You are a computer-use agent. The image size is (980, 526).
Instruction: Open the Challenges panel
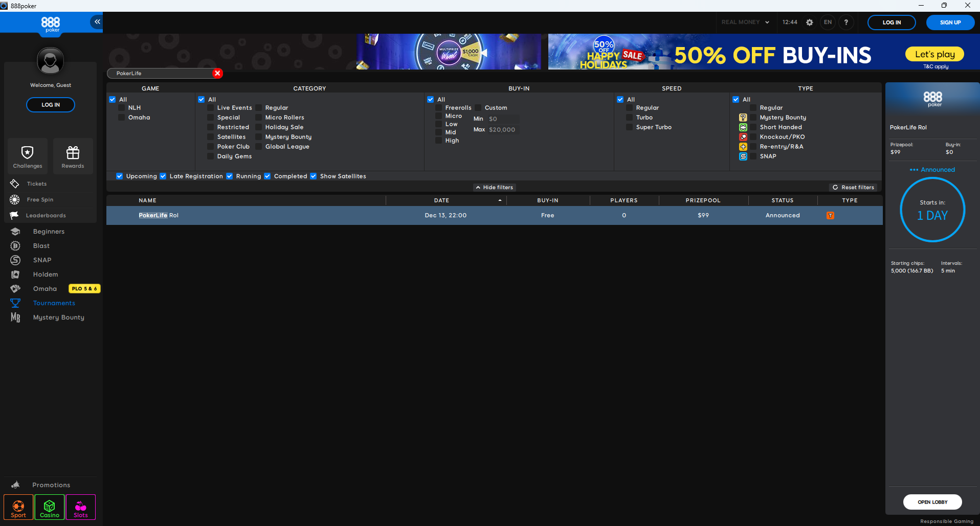click(x=27, y=156)
